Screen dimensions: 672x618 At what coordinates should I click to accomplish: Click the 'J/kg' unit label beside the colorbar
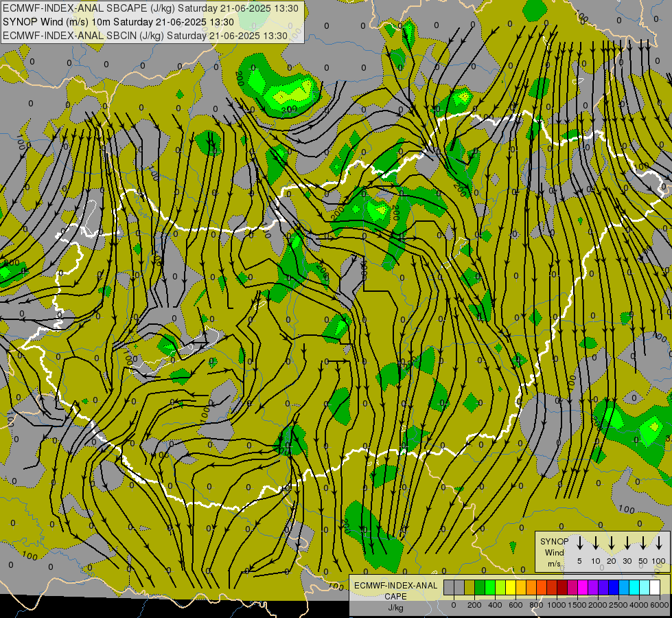point(395,608)
